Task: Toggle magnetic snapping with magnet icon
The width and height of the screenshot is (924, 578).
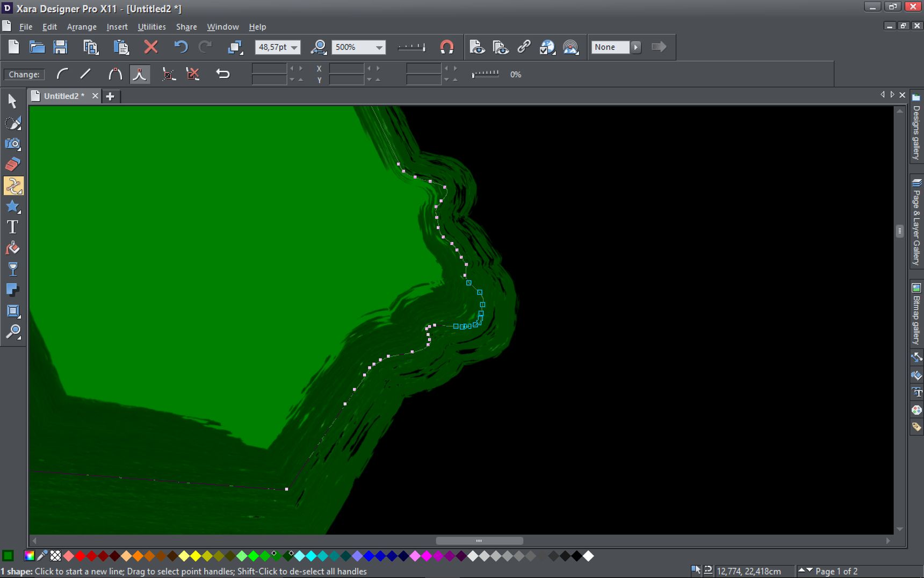Action: point(446,47)
